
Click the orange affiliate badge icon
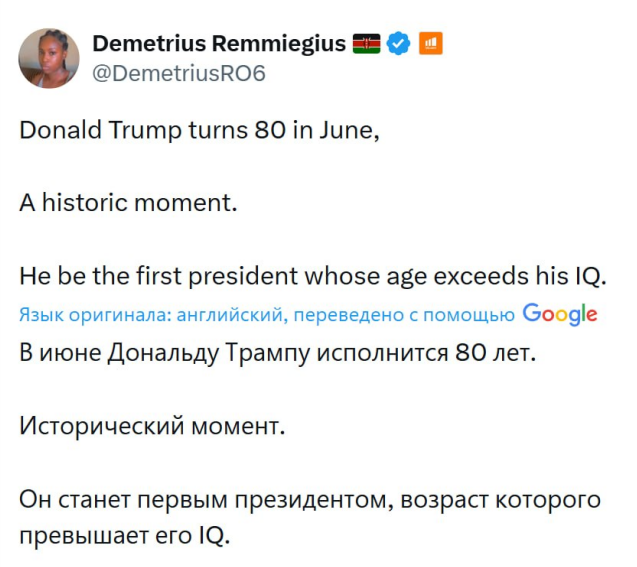click(430, 44)
